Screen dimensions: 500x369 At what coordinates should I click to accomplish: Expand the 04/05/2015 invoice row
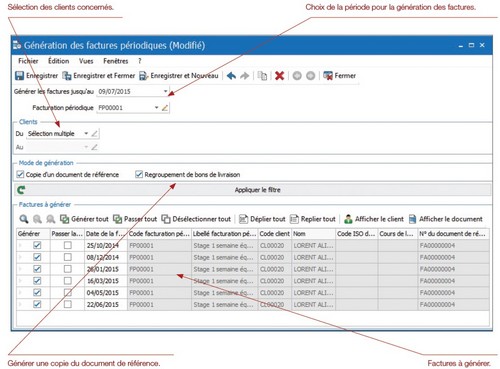(x=20, y=293)
